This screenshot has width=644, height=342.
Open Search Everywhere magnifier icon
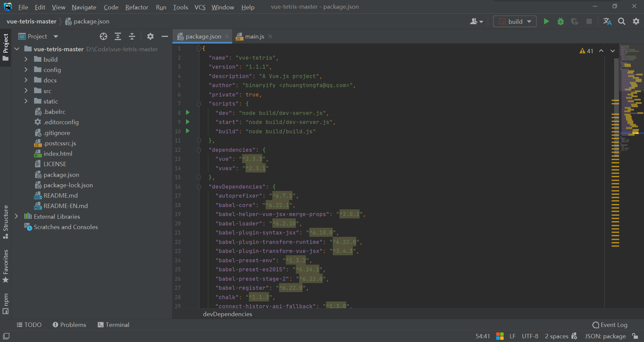click(x=622, y=21)
